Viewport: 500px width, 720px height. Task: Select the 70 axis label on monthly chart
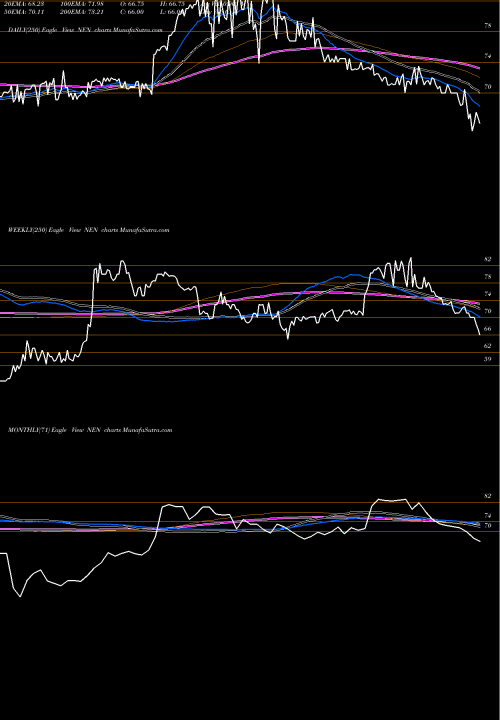click(488, 525)
